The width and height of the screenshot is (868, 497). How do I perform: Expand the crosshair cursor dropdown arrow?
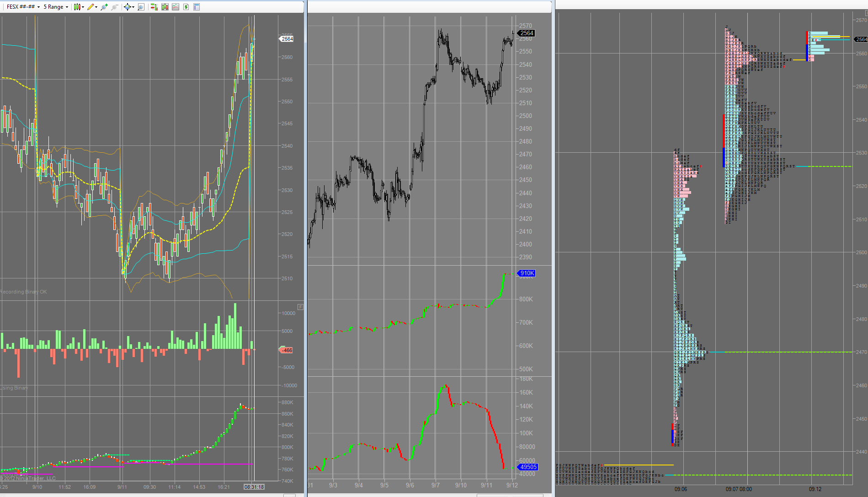click(133, 7)
